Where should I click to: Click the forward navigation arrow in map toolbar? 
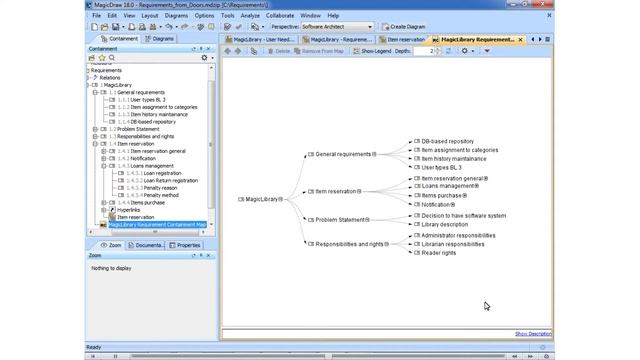[238, 51]
